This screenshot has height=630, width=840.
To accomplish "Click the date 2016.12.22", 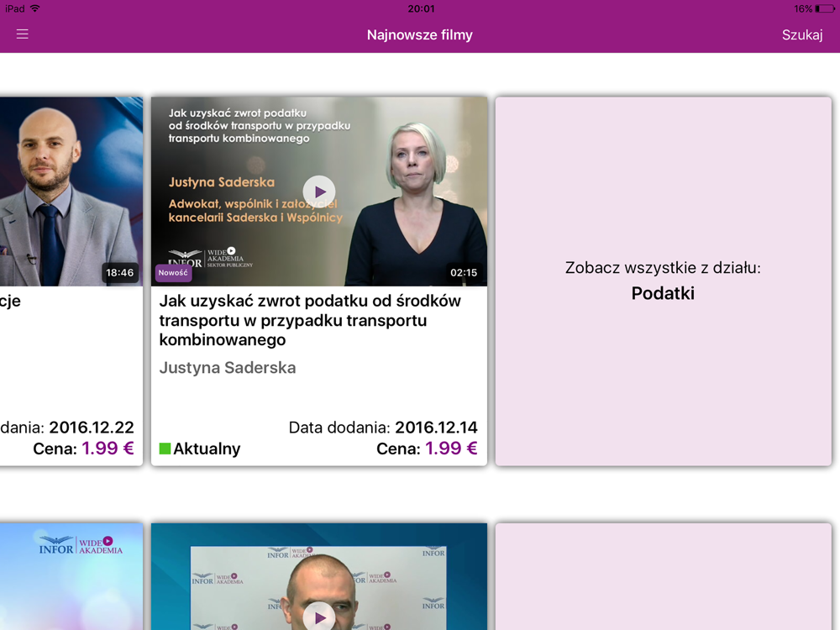I will pos(92,428).
